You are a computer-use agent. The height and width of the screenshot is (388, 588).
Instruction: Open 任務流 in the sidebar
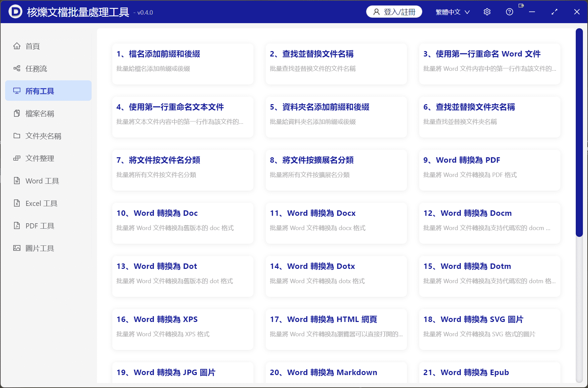click(48, 68)
